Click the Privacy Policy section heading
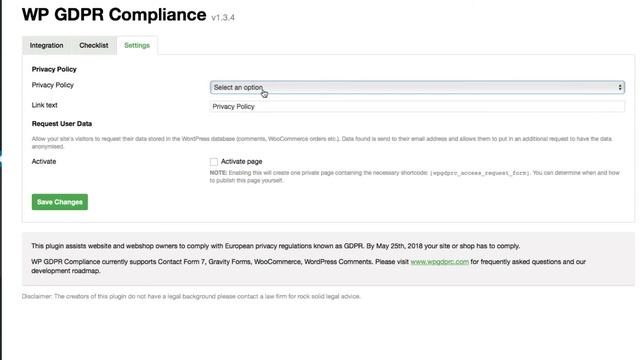 pos(54,69)
